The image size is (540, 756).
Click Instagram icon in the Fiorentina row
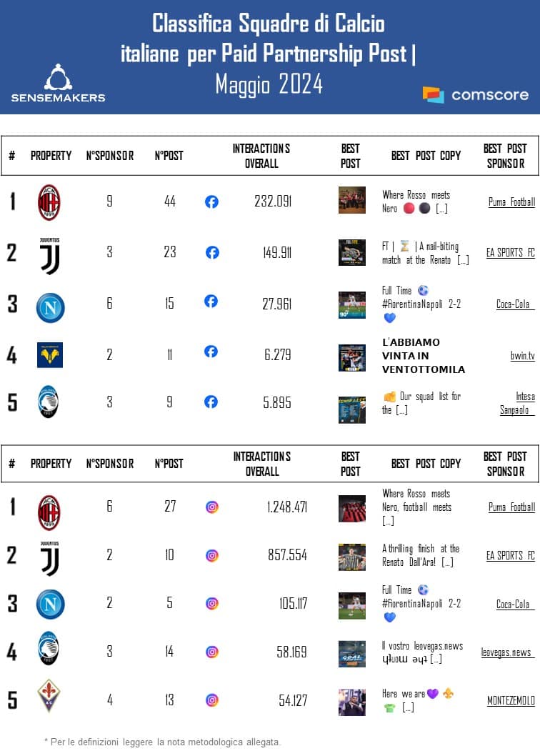coord(212,700)
